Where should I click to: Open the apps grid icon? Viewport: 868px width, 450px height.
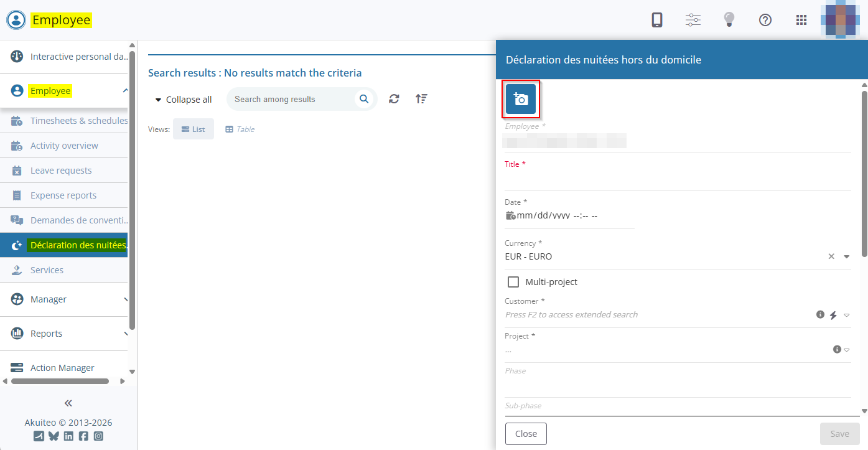pyautogui.click(x=801, y=20)
